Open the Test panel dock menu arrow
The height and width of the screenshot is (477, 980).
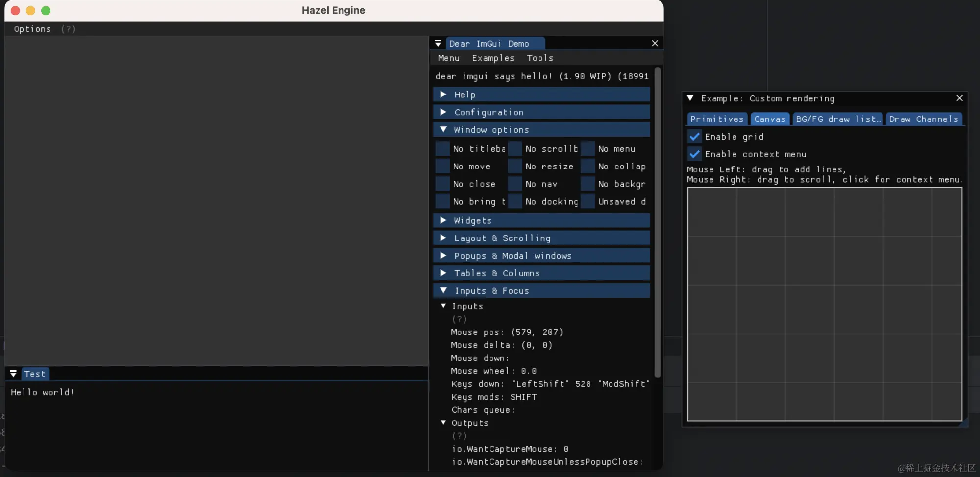[13, 374]
